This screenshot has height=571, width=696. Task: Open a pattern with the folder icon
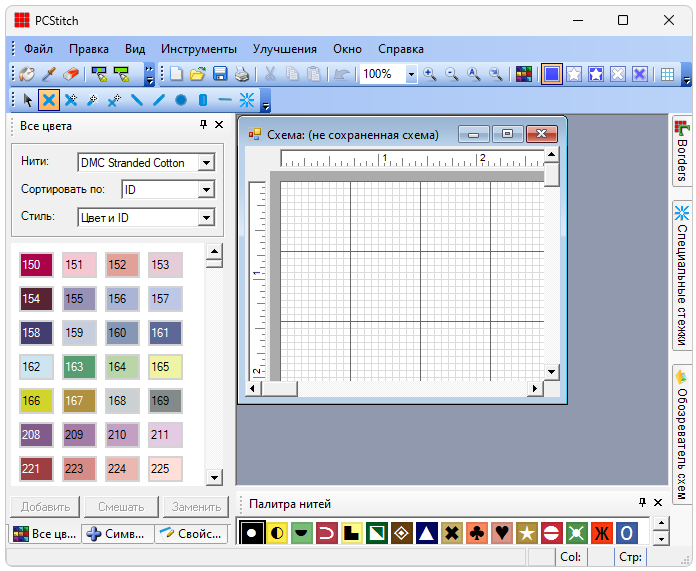click(198, 74)
